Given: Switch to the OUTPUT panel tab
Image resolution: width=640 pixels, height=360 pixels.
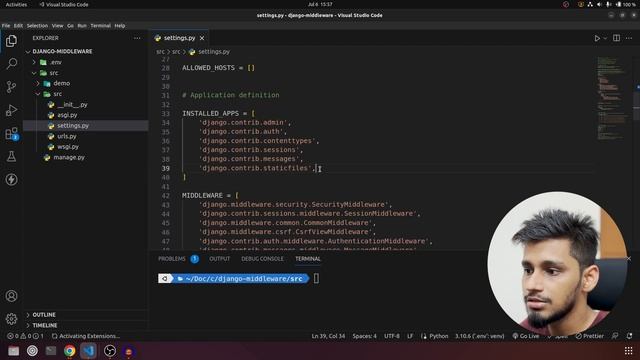Looking at the screenshot, I should point(220,259).
